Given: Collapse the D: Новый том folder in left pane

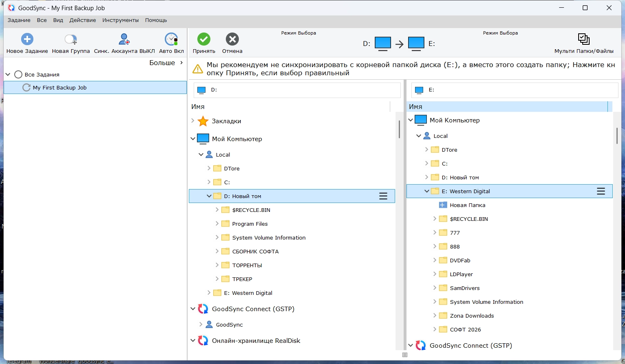Looking at the screenshot, I should point(209,196).
